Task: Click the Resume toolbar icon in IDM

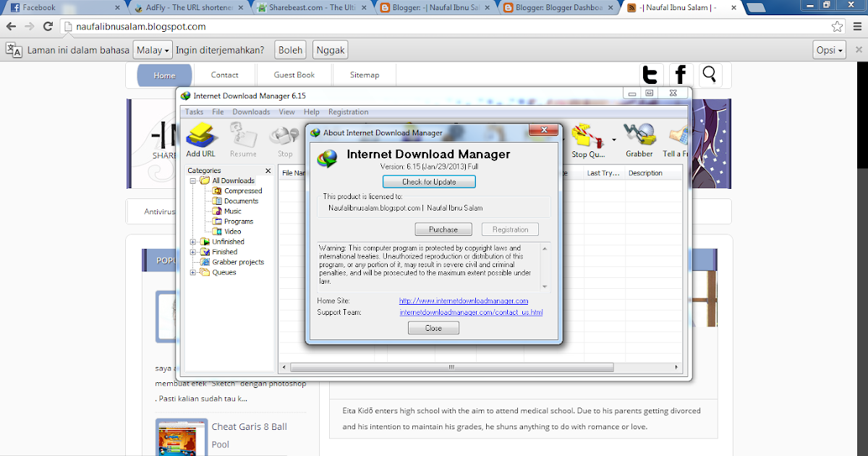Action: [x=243, y=140]
